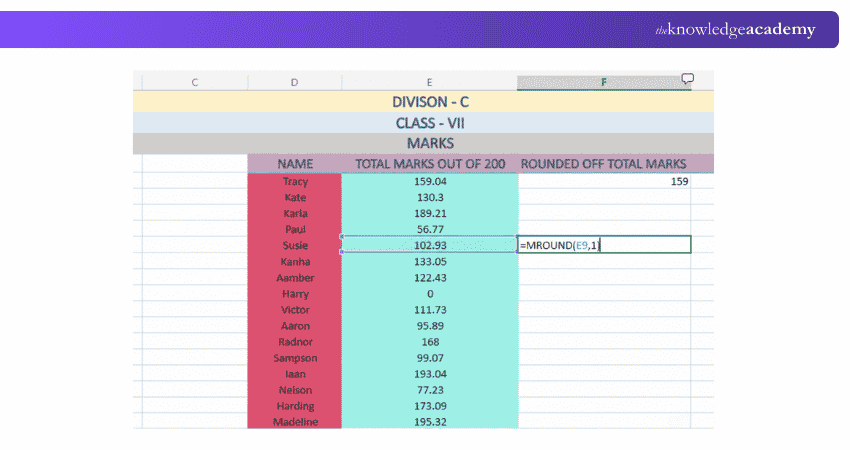Select column F header
This screenshot has height=450, width=850.
click(x=604, y=82)
